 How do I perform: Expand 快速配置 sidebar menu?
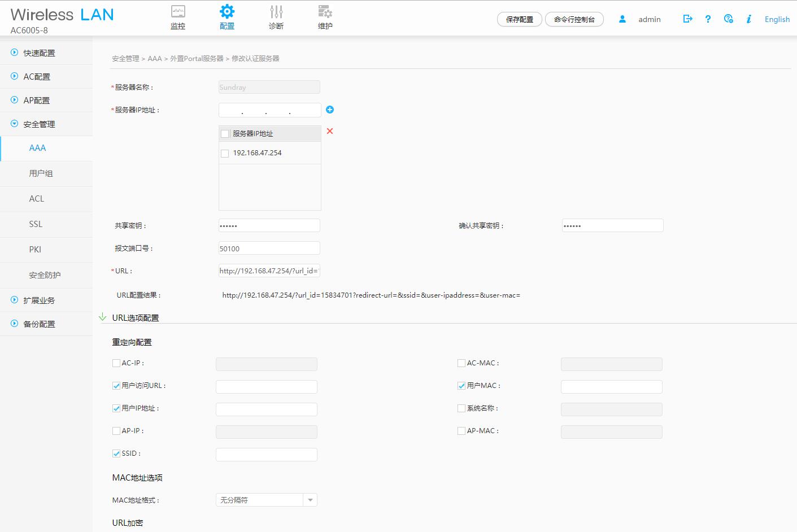click(46, 53)
